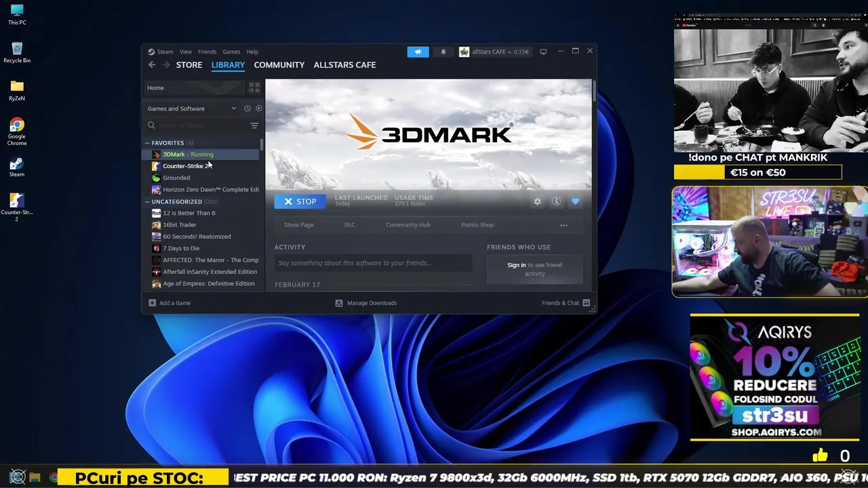Open 3DMark DLC link
The width and height of the screenshot is (868, 488).
click(x=349, y=225)
